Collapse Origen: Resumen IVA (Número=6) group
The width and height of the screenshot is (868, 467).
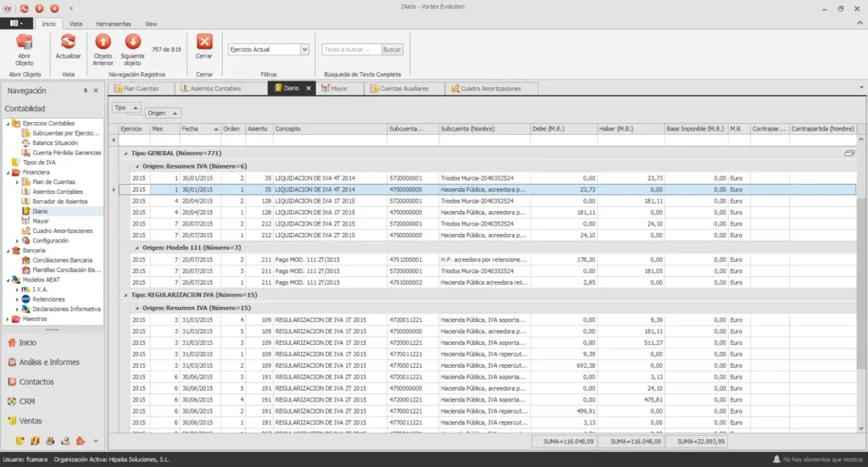pyautogui.click(x=137, y=166)
